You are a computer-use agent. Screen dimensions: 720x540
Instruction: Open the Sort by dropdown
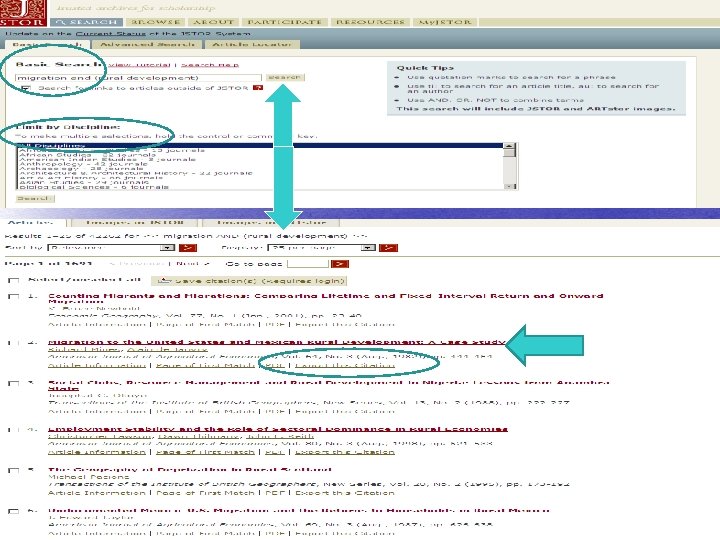pyautogui.click(x=111, y=248)
